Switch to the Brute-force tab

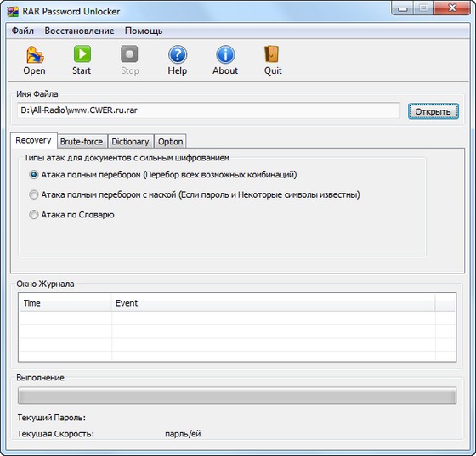[82, 141]
